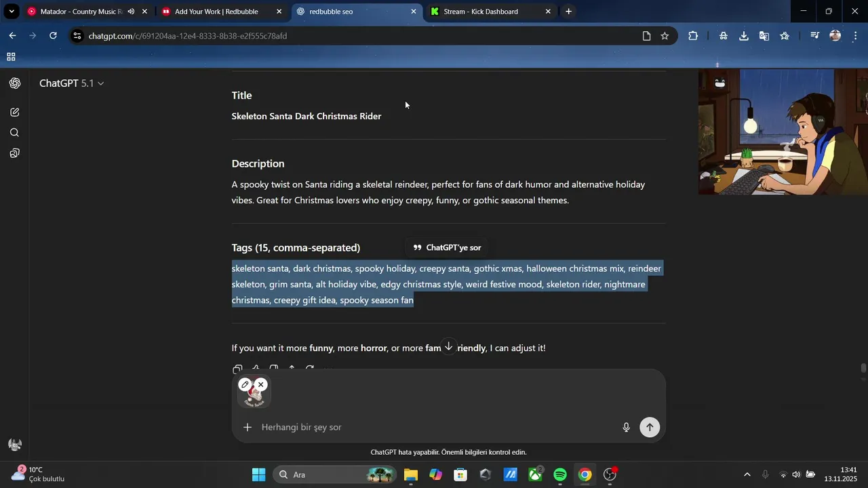Open the Library icon in the ChatGPT sidebar
This screenshot has height=488, width=868.
tap(15, 153)
